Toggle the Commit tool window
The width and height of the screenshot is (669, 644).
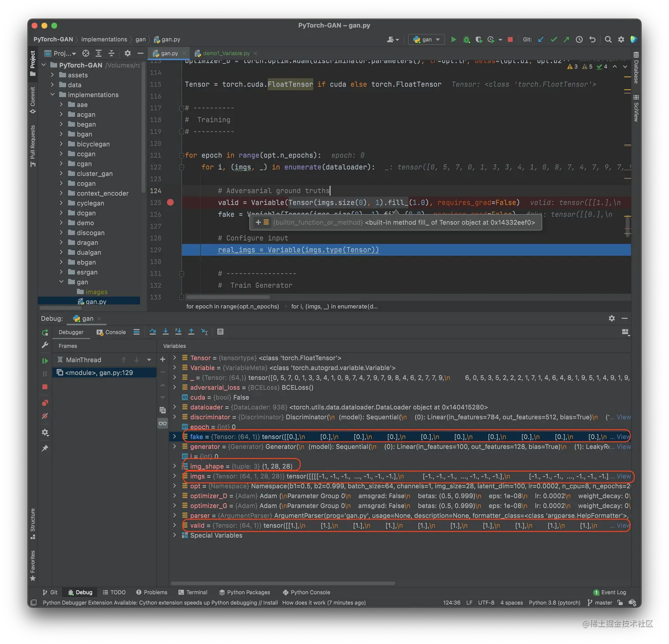[x=33, y=100]
